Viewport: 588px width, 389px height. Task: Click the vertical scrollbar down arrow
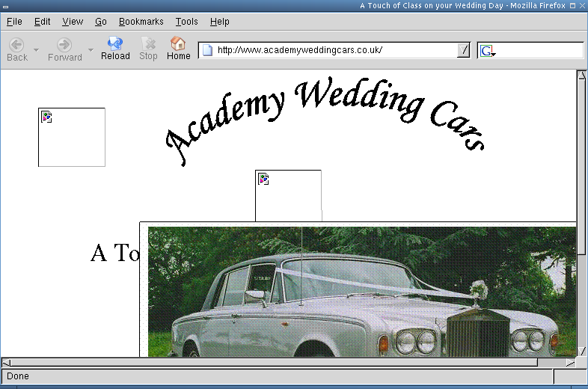[582, 351]
